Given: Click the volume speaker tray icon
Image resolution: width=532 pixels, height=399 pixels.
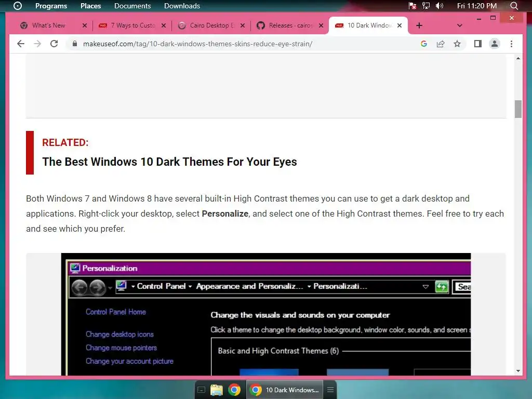Looking at the screenshot, I should pyautogui.click(x=440, y=6).
